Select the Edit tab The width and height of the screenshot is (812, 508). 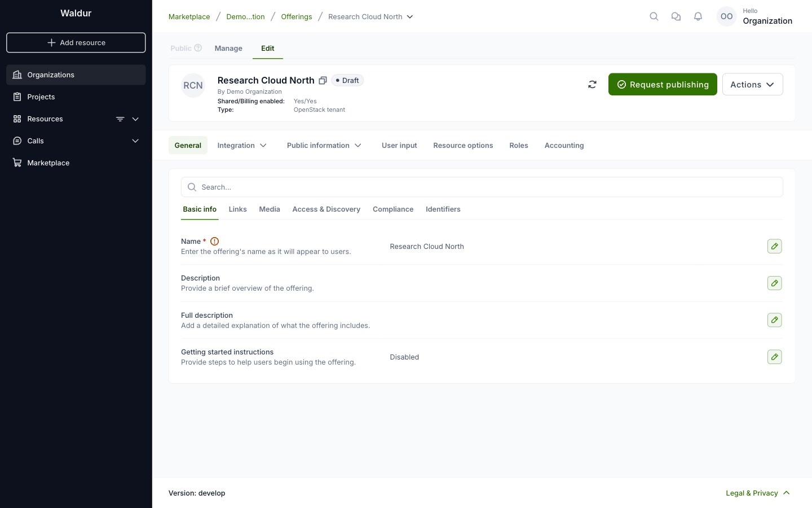(x=268, y=49)
